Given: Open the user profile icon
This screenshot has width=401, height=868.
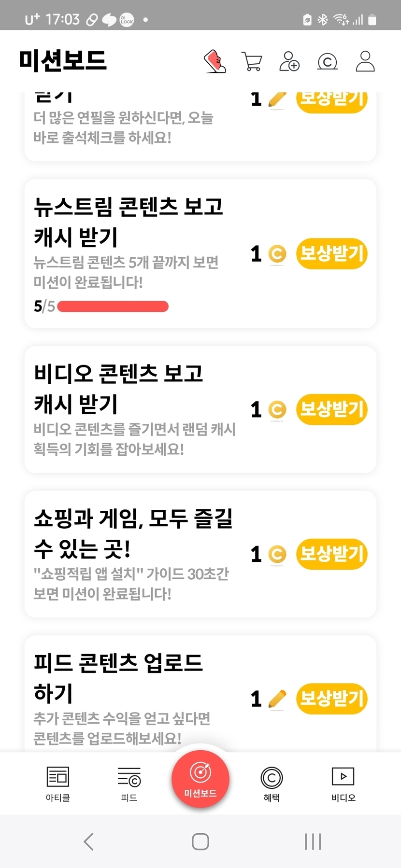Looking at the screenshot, I should tap(365, 61).
